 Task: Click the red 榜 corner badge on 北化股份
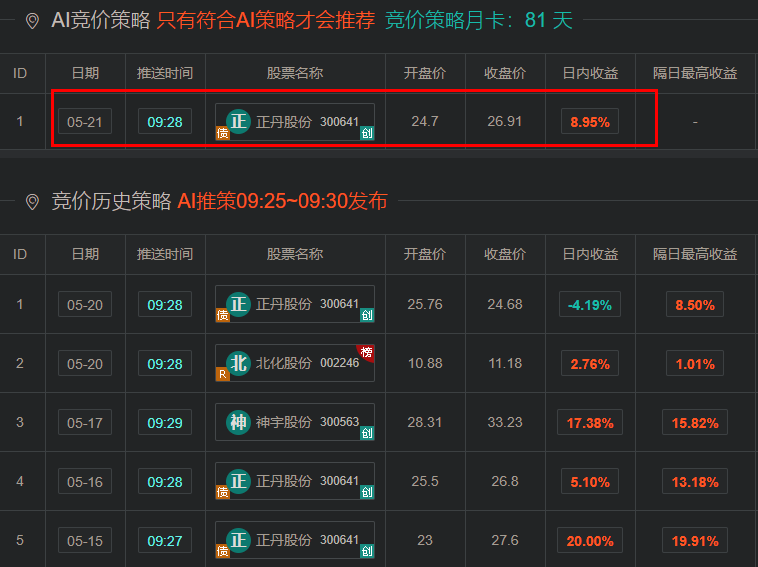(366, 352)
